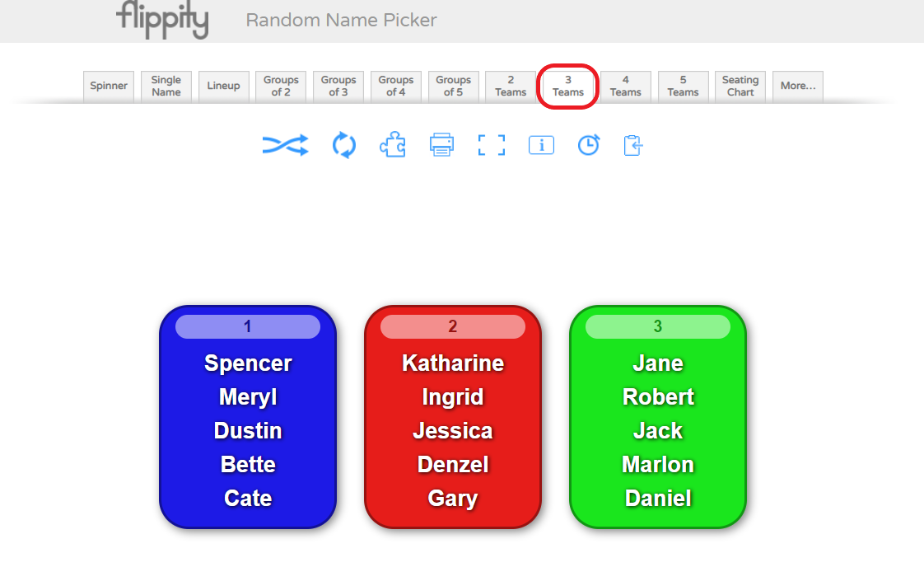The image size is (924, 581).
Task: Select the name Bette
Action: [248, 464]
